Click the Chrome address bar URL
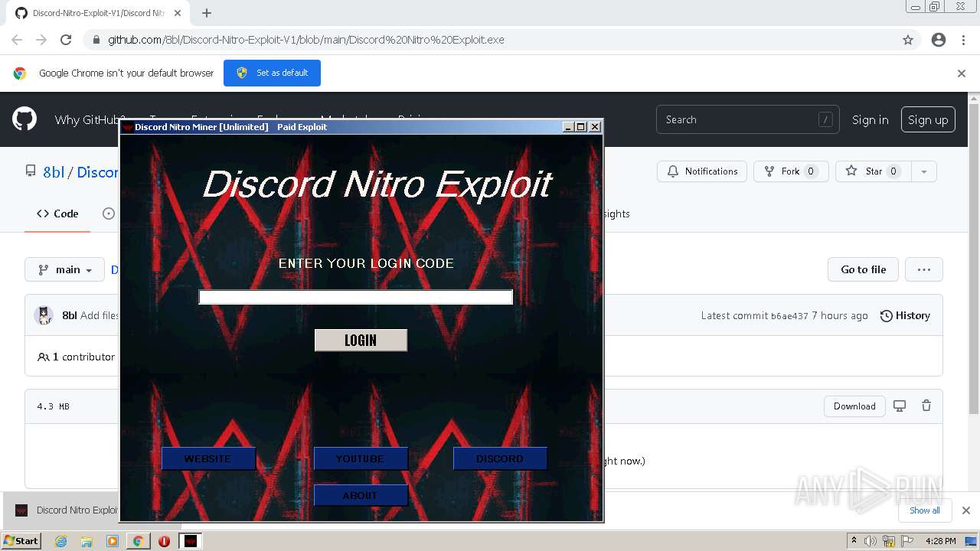980x551 pixels. [306, 40]
